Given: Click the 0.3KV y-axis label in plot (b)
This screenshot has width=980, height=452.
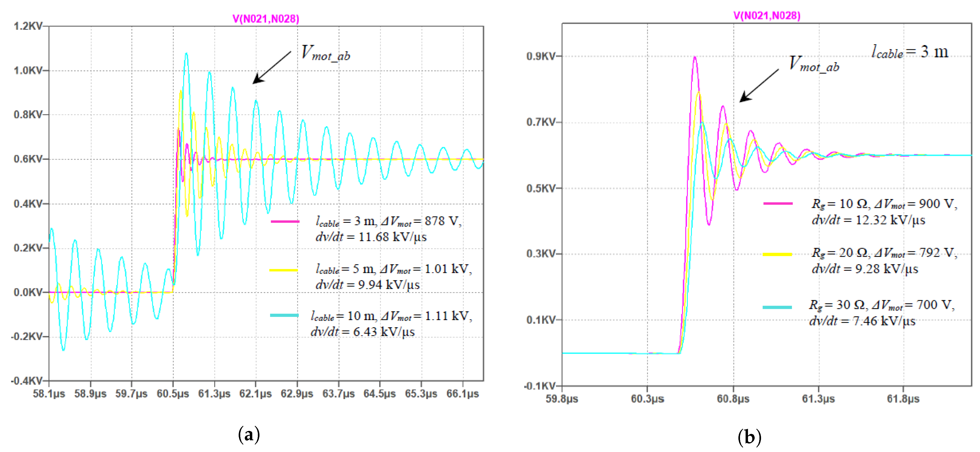Looking at the screenshot, I should (x=540, y=254).
